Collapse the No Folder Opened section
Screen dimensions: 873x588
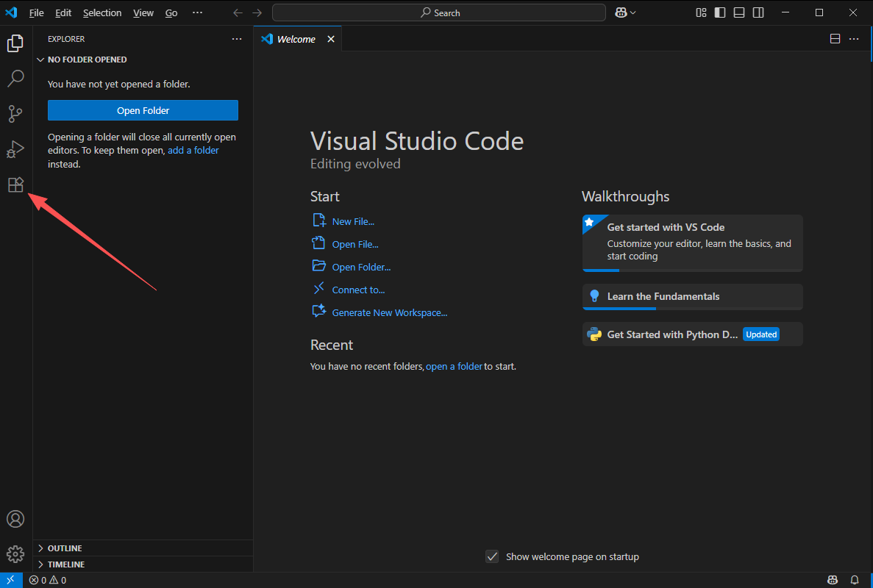tap(87, 60)
